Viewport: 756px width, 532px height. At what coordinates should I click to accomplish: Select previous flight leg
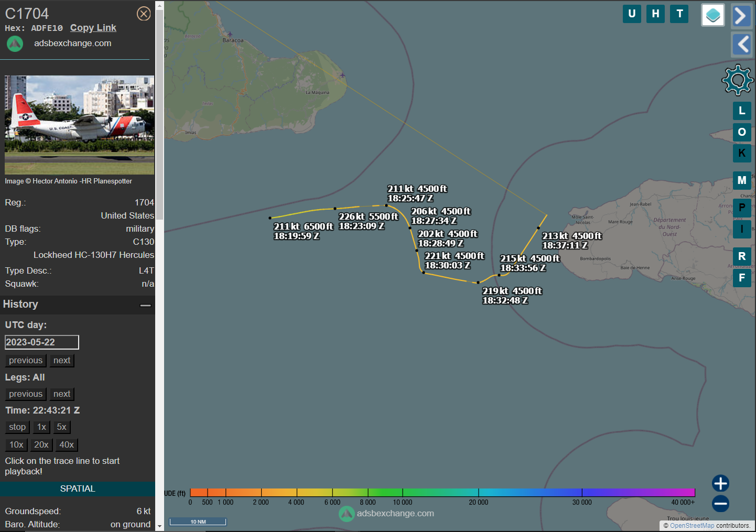point(26,394)
